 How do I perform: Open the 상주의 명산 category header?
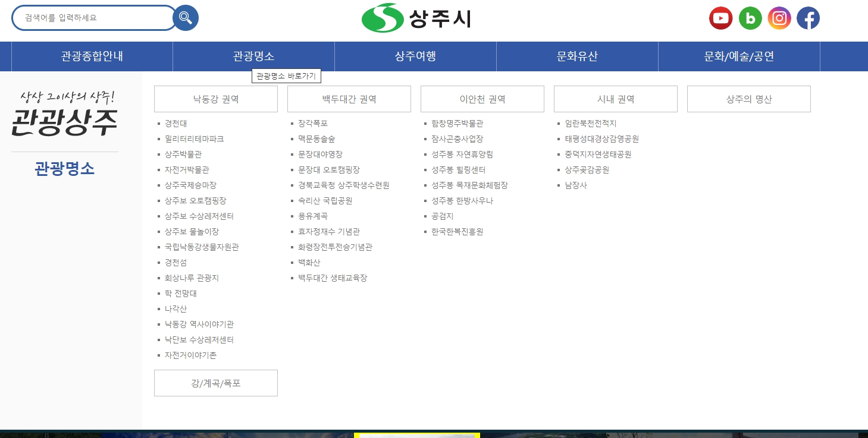[x=748, y=99]
